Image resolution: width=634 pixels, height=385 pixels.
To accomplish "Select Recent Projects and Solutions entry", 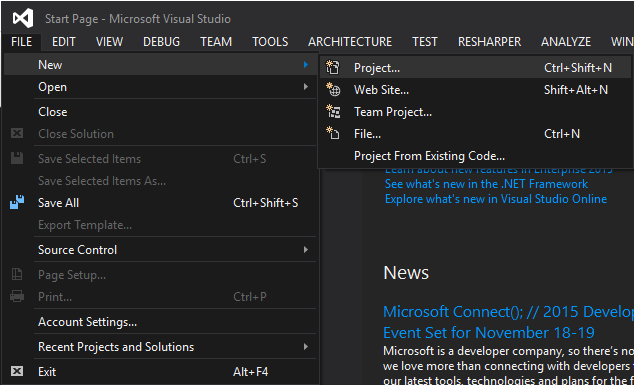I will click(161, 347).
